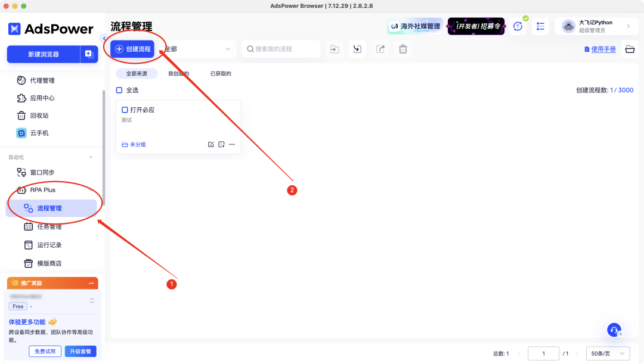Click the move-to-group toolbar icon
644x364 pixels.
pos(335,49)
